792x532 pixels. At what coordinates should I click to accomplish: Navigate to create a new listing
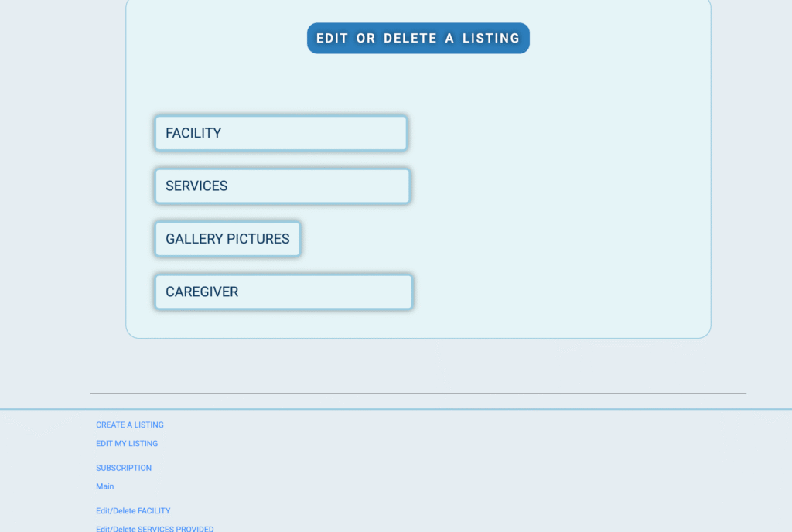pyautogui.click(x=130, y=425)
